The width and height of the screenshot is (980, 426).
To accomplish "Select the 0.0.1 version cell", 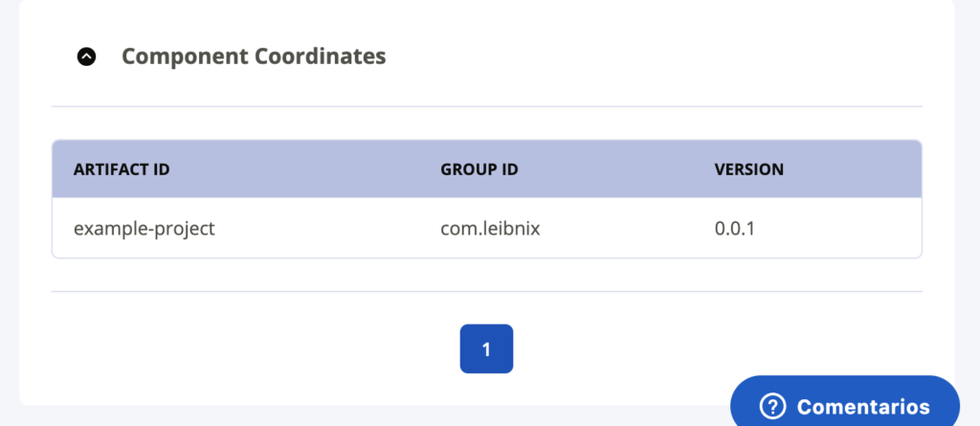I will coord(735,229).
